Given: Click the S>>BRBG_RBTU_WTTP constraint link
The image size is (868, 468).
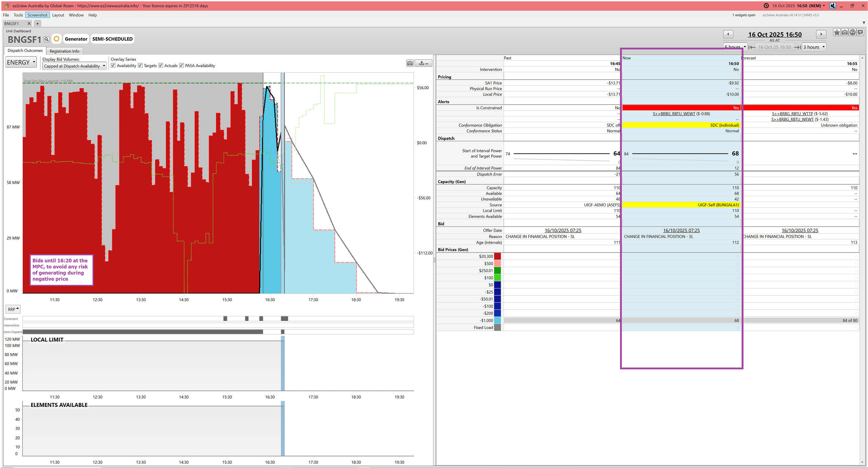Looking at the screenshot, I should click(x=792, y=114).
